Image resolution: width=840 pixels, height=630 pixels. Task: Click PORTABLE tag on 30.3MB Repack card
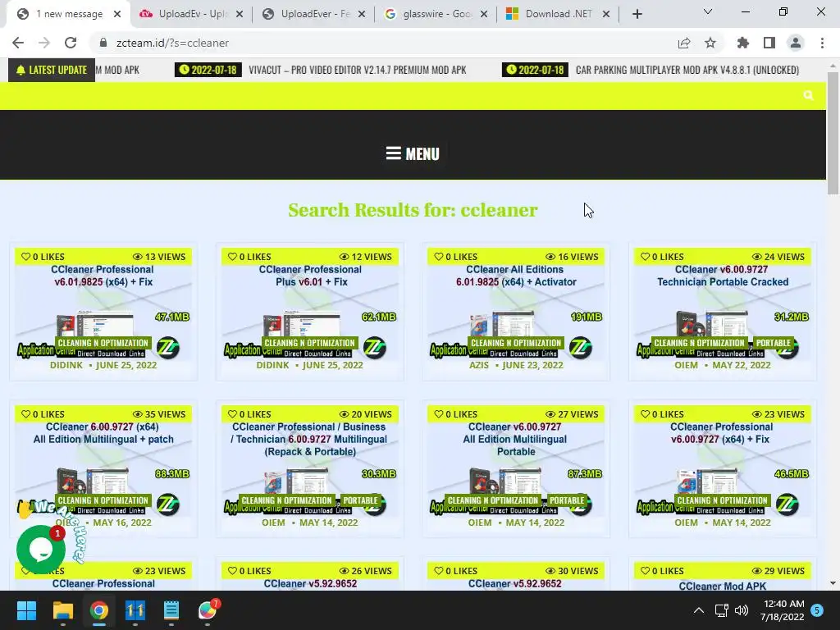point(361,500)
